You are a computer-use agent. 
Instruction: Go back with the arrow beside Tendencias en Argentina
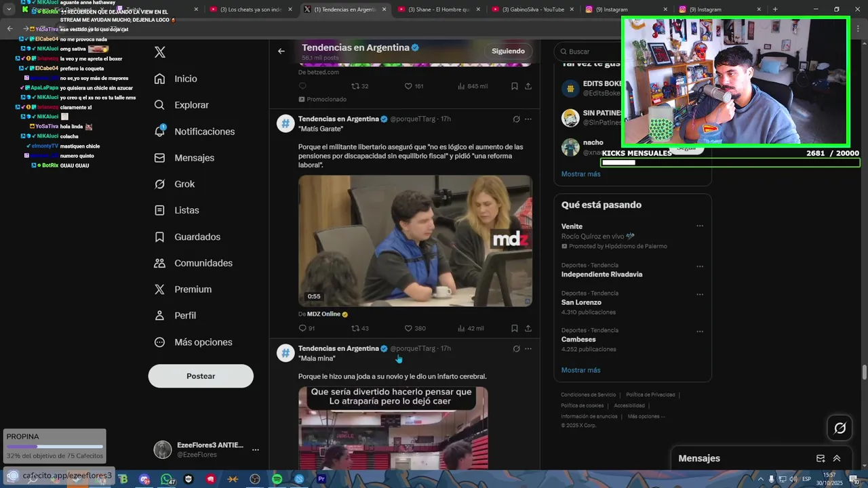point(281,51)
